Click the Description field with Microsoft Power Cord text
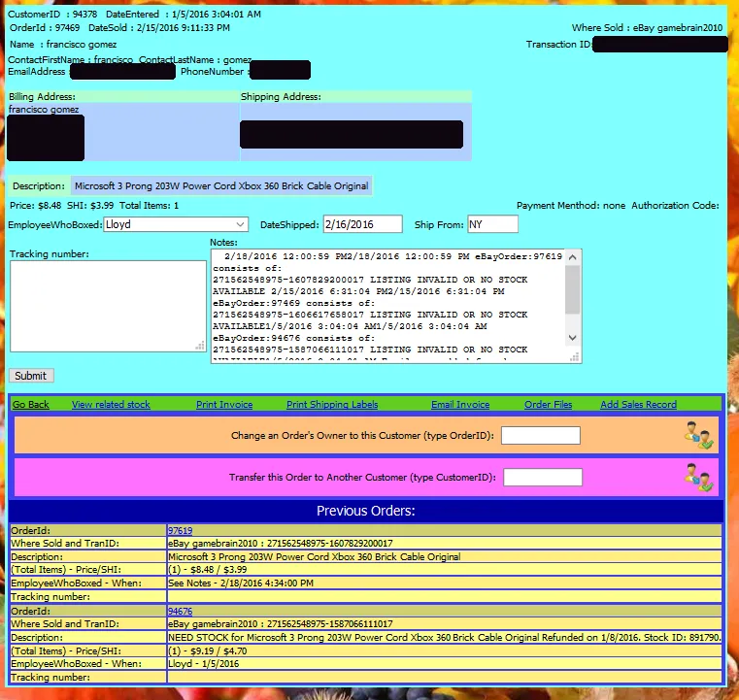Viewport: 739px width, 700px height. point(221,185)
